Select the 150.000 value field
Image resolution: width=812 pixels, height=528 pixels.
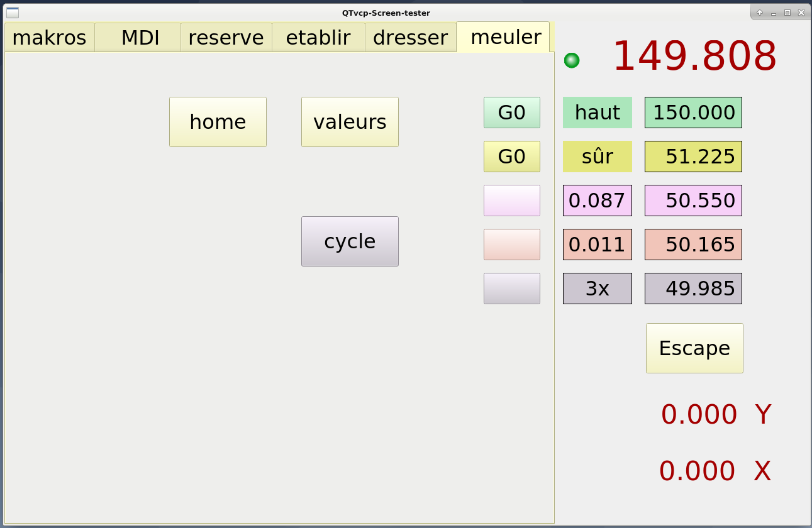coord(693,113)
